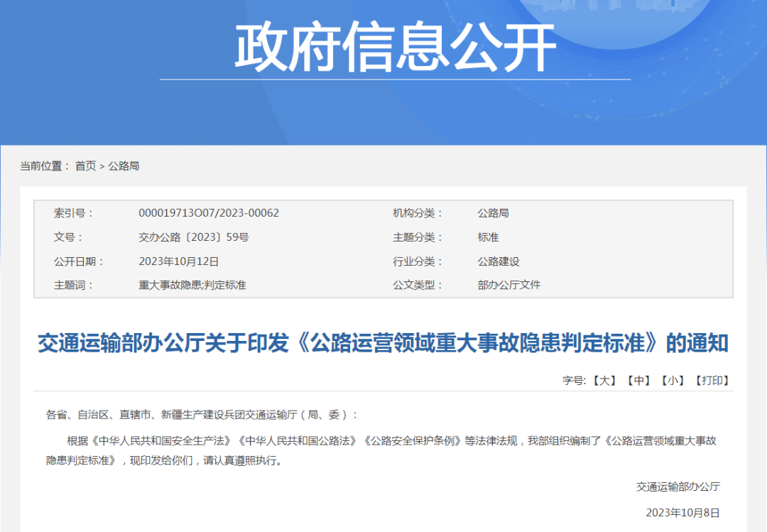Viewport: 767px width, 532px height.
Task: Click the 机构分类 value 公路局
Action: coord(493,212)
